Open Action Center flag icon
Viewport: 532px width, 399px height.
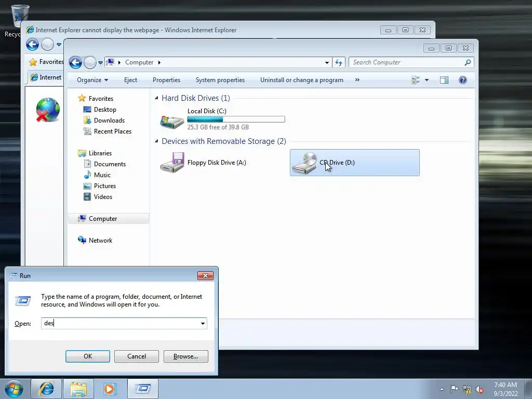pyautogui.click(x=454, y=389)
